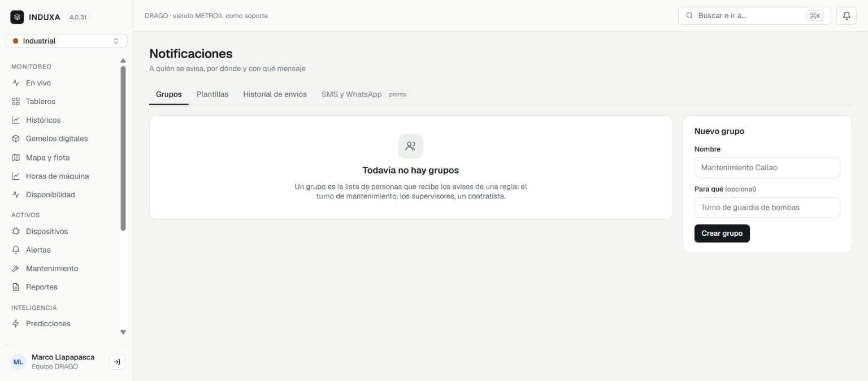
Task: Click the sidebar scroll down arrow
Action: pos(123,332)
